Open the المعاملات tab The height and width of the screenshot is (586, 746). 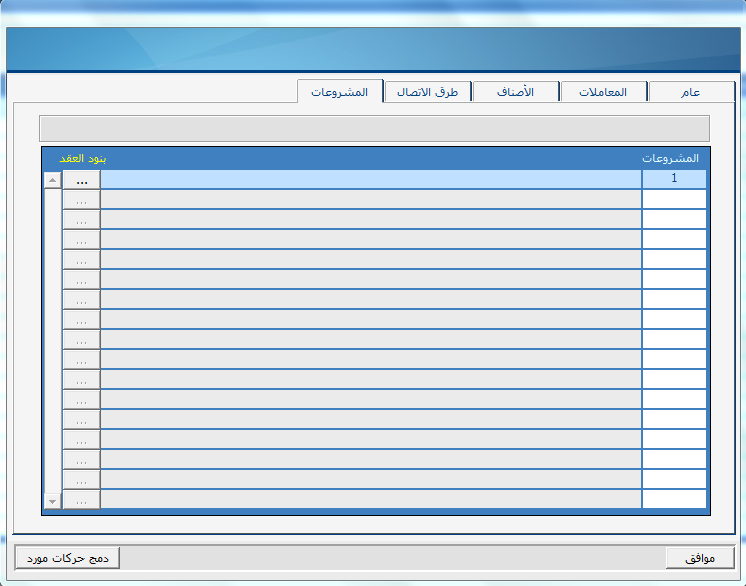coord(603,92)
